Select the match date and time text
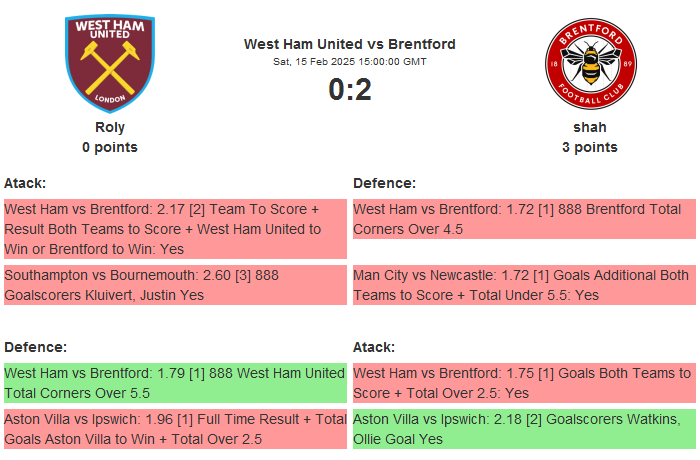The image size is (700, 460). click(350, 62)
